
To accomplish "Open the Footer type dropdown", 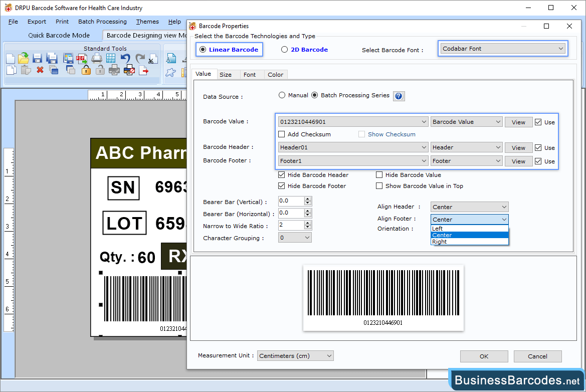I will click(466, 161).
